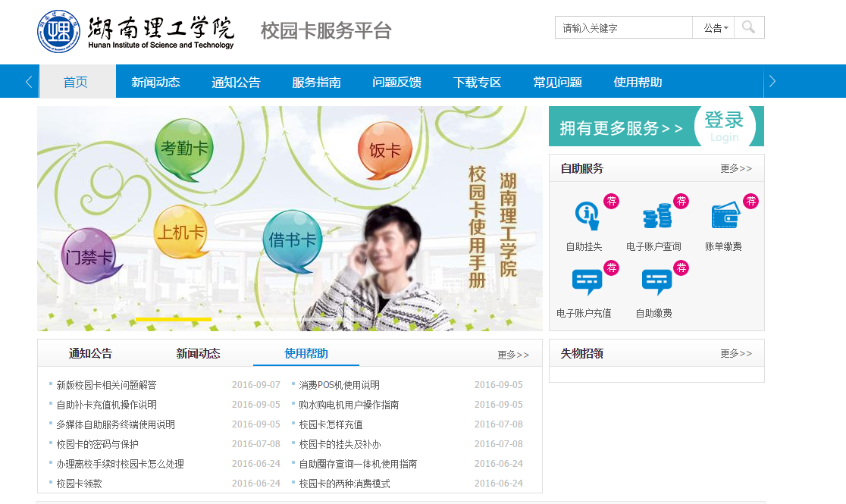The height and width of the screenshot is (504, 846).
Task: Click the keyword search input field
Action: pos(623,28)
